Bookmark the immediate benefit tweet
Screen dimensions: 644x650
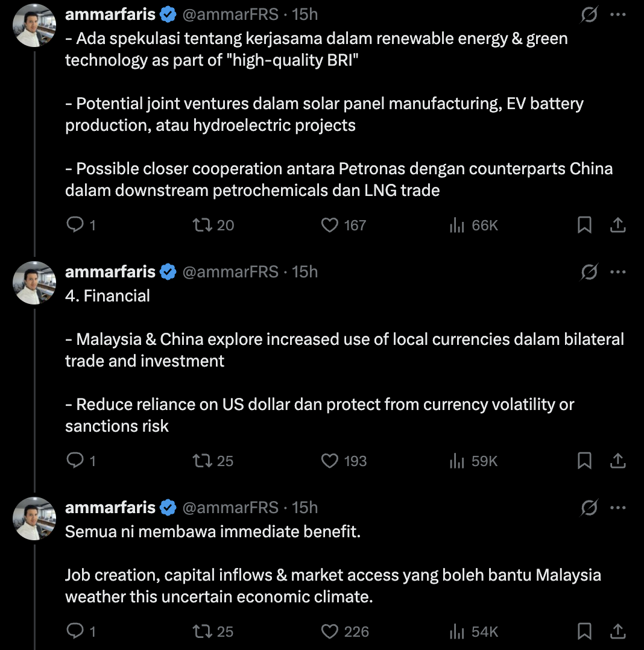[x=584, y=632]
